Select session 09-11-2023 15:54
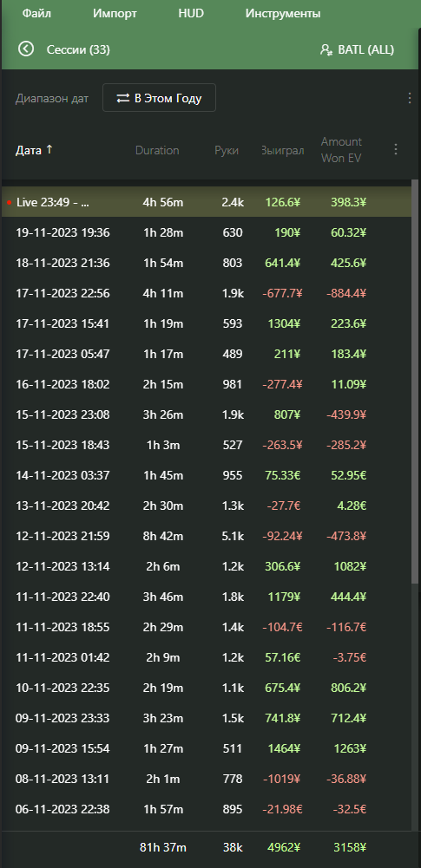421x868 pixels. pos(206,748)
